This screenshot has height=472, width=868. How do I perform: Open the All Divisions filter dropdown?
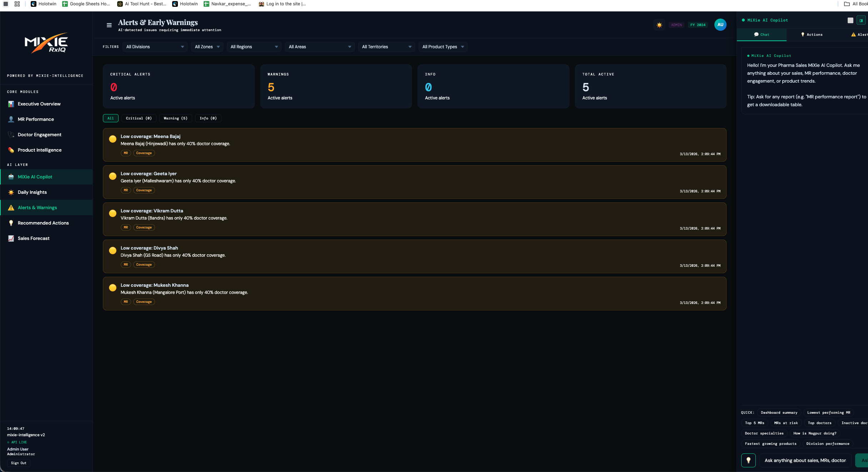pos(155,46)
